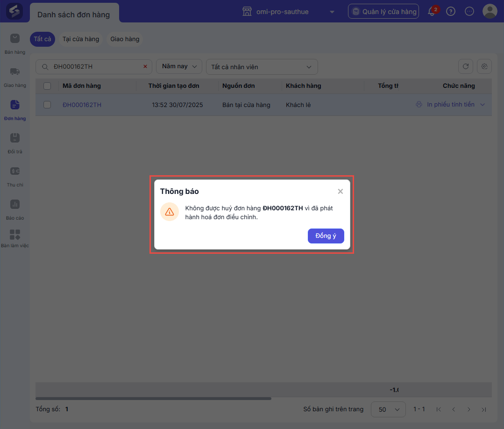Click the 13:52 30/07/2025 cell
Screen dimensions: 504x429
click(177, 105)
